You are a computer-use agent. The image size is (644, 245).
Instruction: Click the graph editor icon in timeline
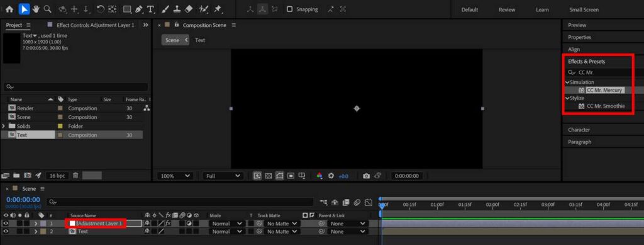point(369,202)
